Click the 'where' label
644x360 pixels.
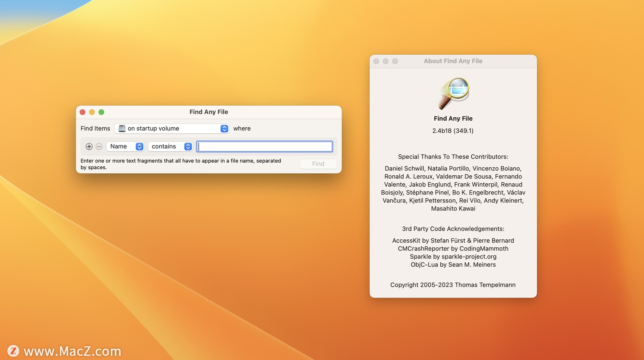(242, 128)
